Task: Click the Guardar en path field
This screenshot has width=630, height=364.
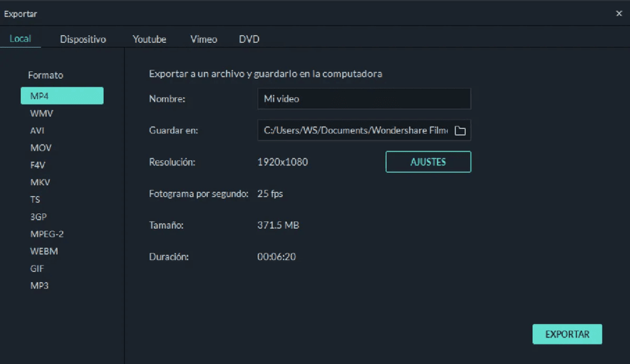Action: point(364,130)
